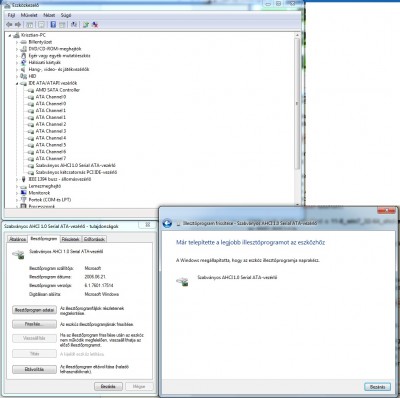
Task: Click the Billentyűzet keyboard icon
Action: click(x=23, y=42)
